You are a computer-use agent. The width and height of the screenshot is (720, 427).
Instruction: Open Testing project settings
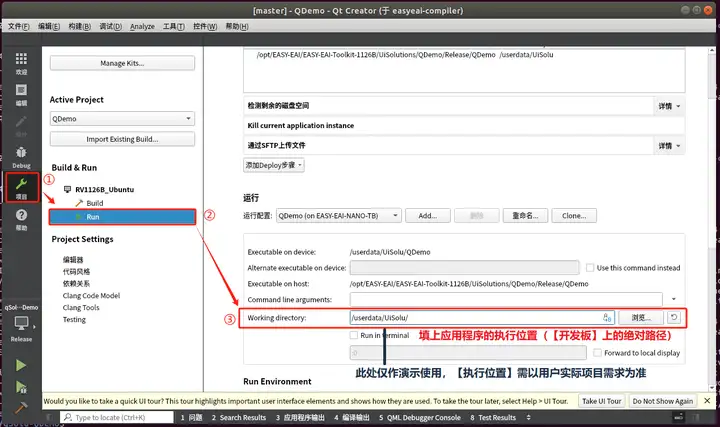[74, 319]
